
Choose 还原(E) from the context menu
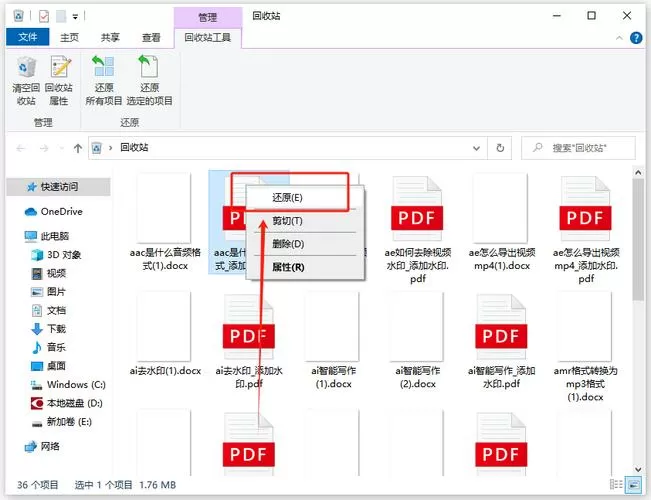305,198
